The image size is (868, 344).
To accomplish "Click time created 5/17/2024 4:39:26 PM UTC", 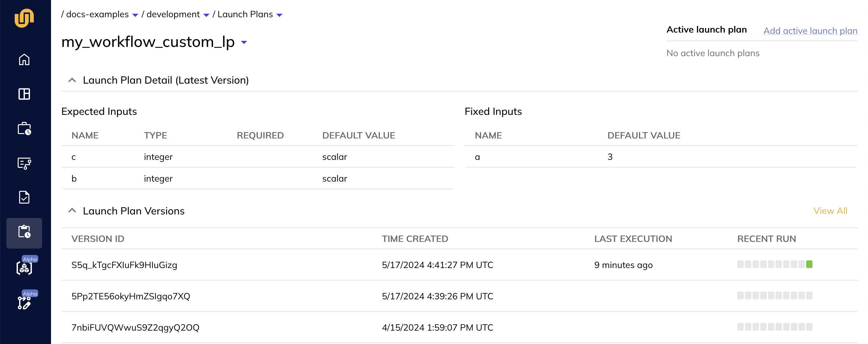I will pyautogui.click(x=438, y=296).
